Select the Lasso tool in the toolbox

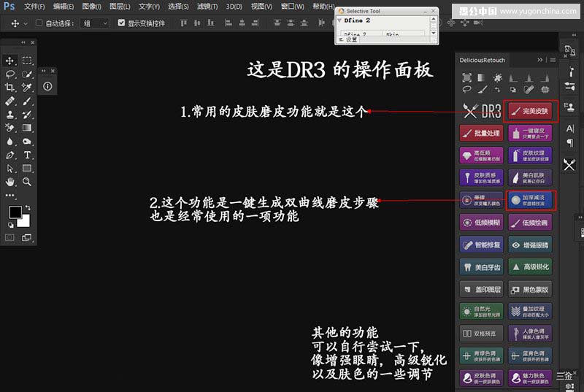click(x=10, y=74)
